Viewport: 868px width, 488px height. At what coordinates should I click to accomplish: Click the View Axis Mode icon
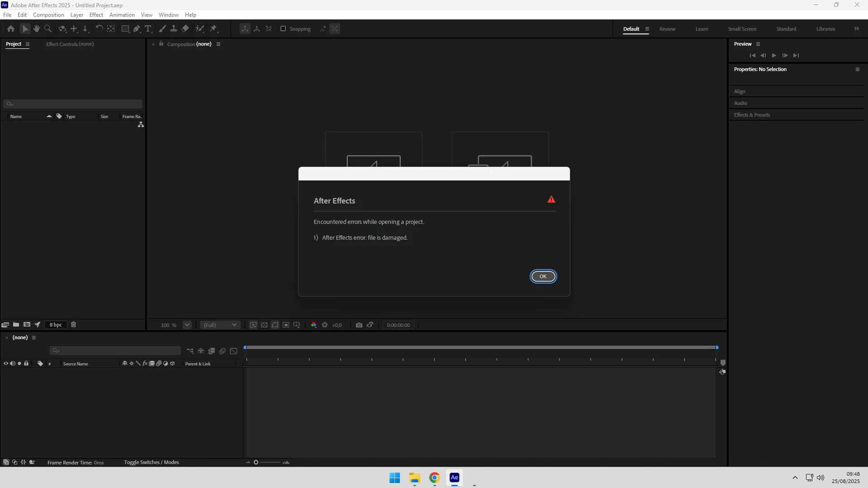269,28
